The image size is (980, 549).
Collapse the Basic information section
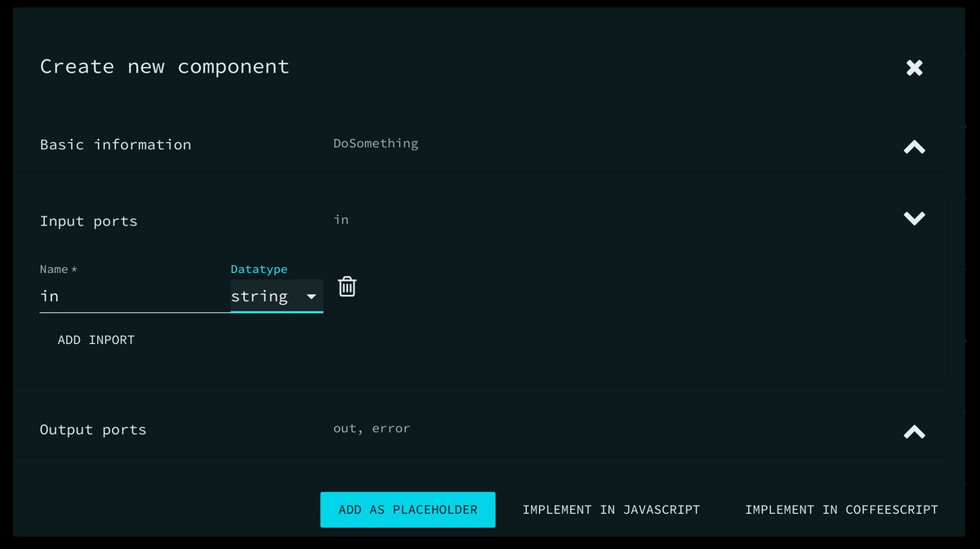pyautogui.click(x=914, y=147)
